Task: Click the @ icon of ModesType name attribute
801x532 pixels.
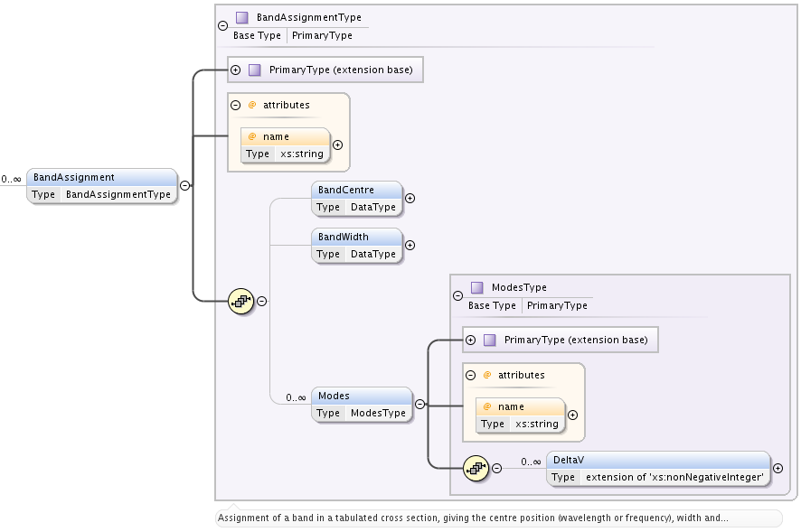Action: [x=486, y=407]
